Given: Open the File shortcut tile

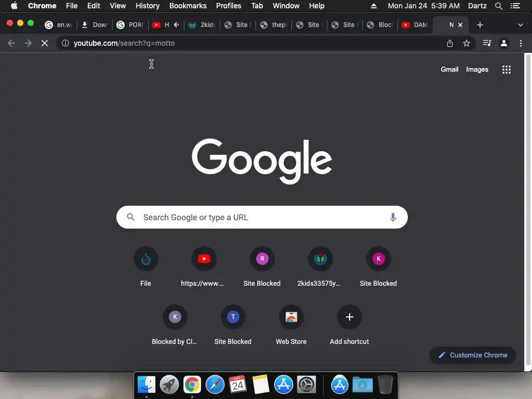Looking at the screenshot, I should tap(146, 267).
